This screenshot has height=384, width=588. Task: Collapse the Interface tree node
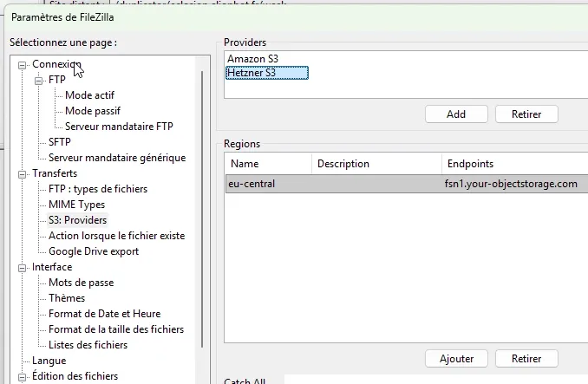coord(23,268)
